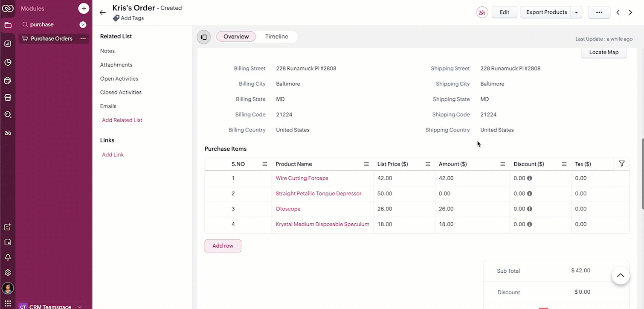Open notifications bell in left sidebar
This screenshot has width=644, height=309.
8,257
